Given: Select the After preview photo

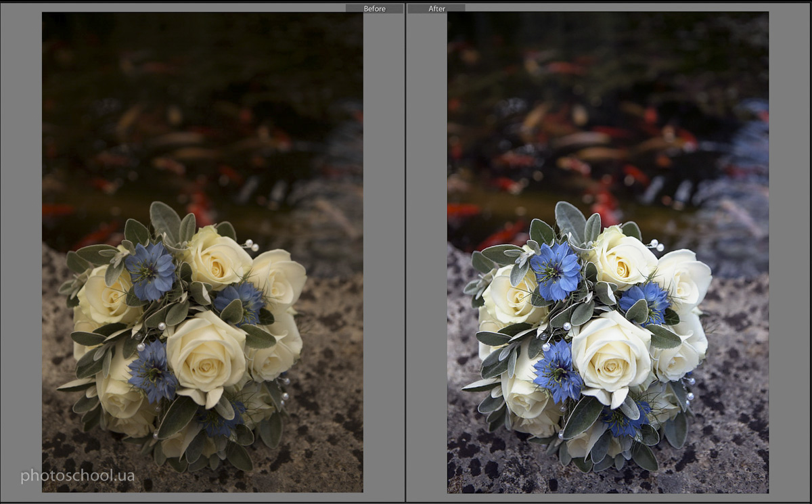Looking at the screenshot, I should (x=608, y=252).
